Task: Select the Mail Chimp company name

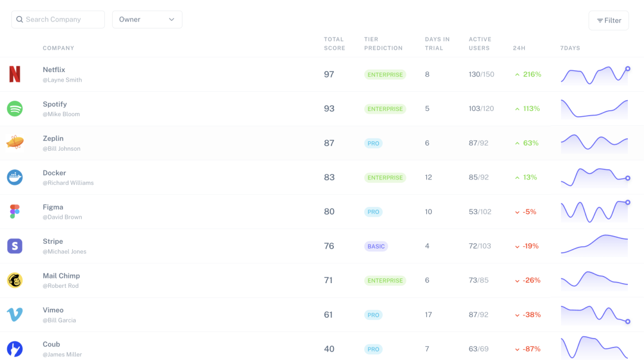Action: [x=61, y=276]
